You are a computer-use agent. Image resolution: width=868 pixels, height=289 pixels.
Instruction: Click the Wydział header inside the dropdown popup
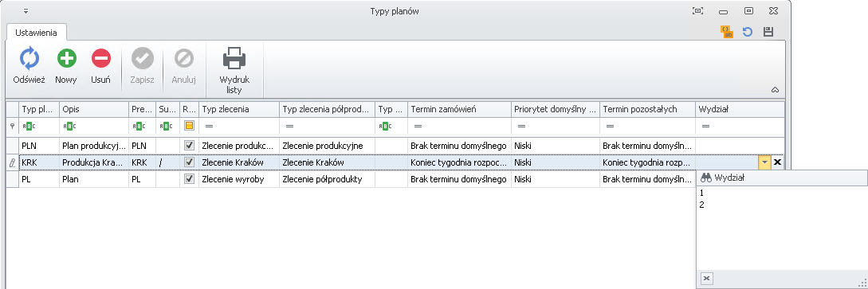(x=782, y=178)
